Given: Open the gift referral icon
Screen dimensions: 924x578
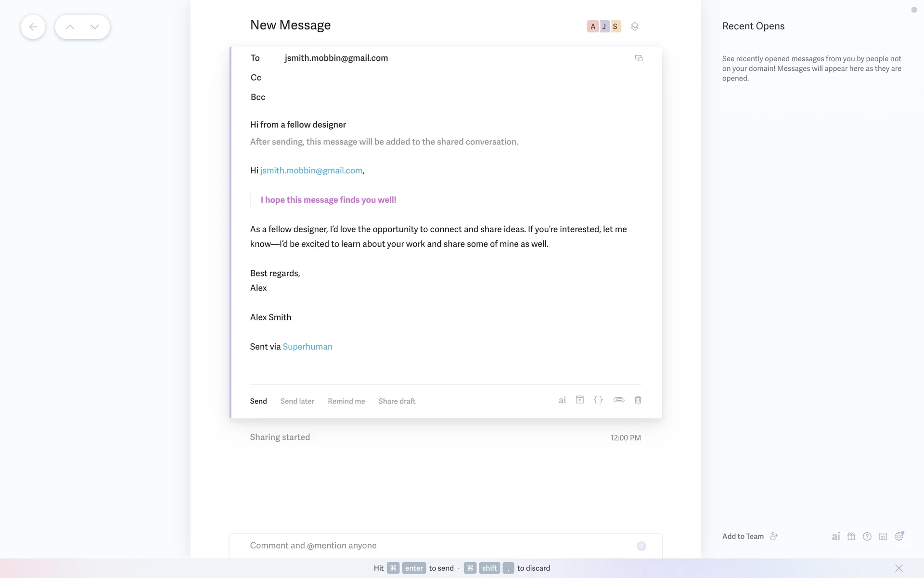Looking at the screenshot, I should 851,536.
